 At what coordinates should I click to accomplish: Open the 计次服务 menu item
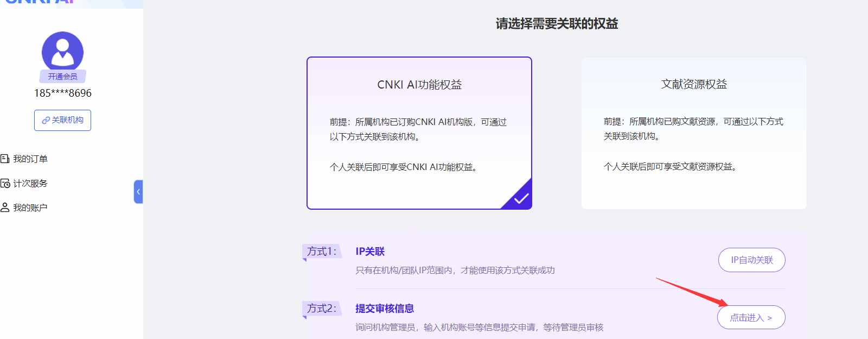click(30, 184)
